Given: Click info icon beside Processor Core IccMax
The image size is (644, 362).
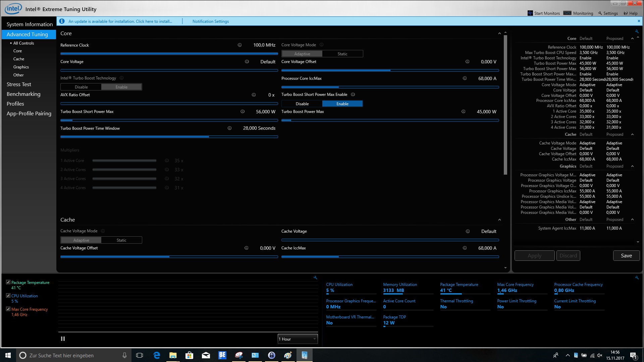Looking at the screenshot, I should coord(465,78).
